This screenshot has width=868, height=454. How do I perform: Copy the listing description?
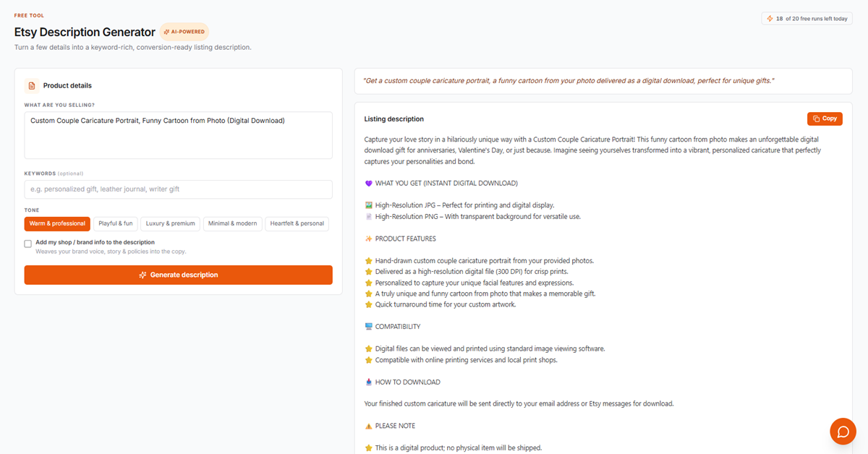click(825, 119)
